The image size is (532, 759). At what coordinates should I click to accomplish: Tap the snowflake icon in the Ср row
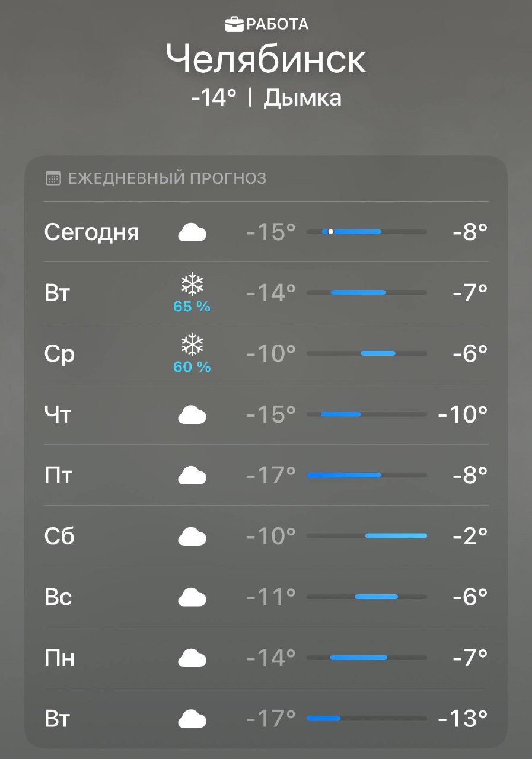pyautogui.click(x=192, y=346)
